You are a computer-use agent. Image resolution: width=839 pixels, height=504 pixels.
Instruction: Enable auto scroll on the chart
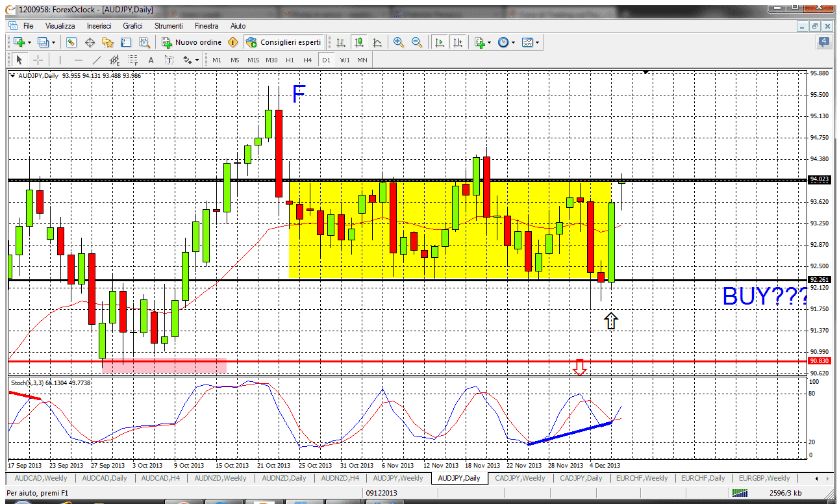click(440, 42)
